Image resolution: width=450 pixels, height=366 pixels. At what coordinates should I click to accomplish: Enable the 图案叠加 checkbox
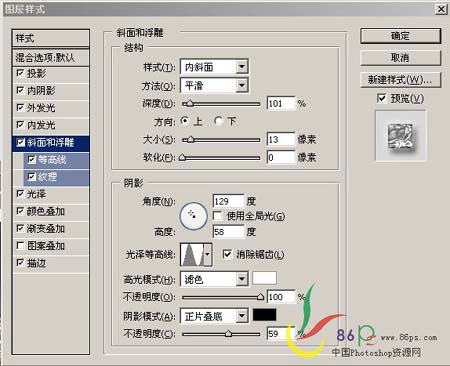click(20, 246)
